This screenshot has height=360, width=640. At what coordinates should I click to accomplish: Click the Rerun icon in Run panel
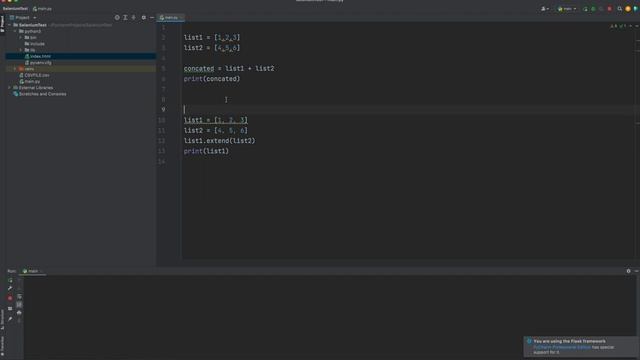click(10, 280)
